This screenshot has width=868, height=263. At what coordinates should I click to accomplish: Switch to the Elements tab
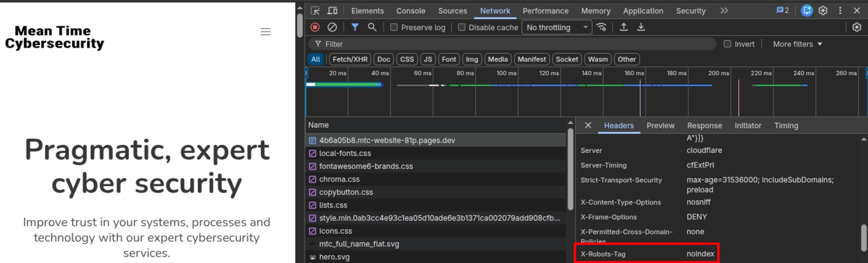pos(367,11)
